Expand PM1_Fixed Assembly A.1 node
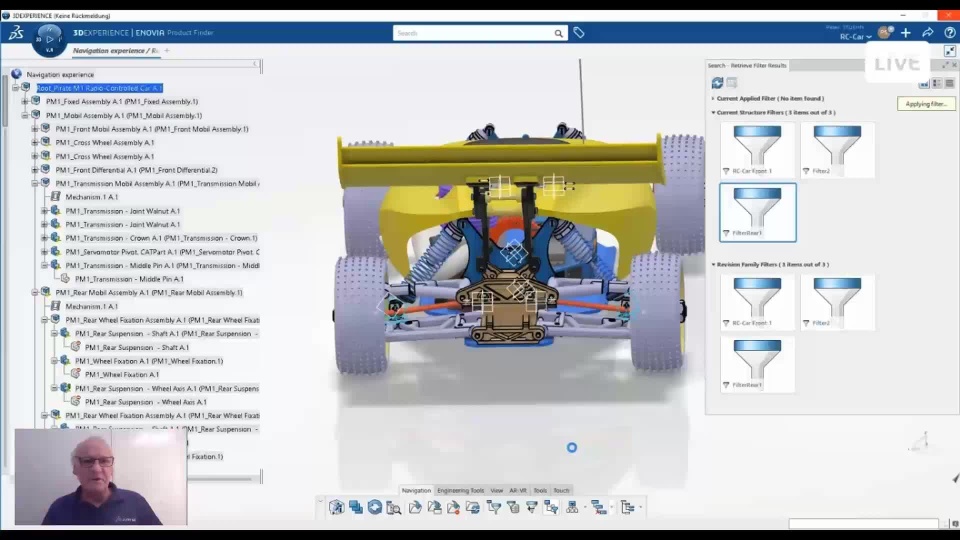Screen dimensions: 960x540 pos(25,102)
